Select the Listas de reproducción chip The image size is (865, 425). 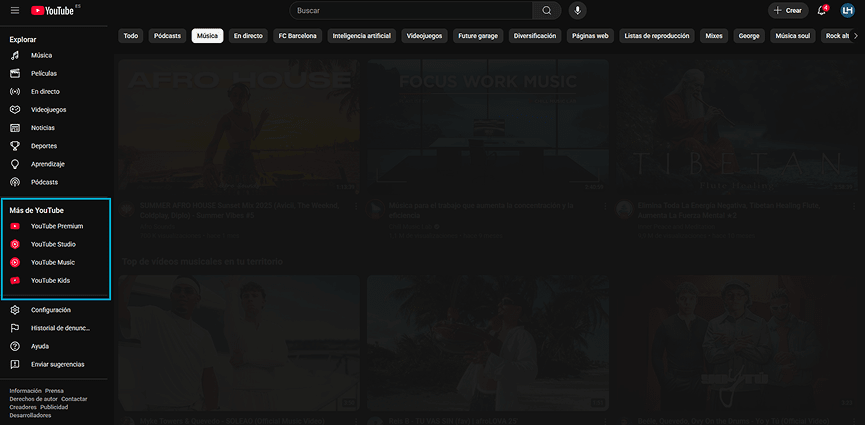click(x=657, y=36)
